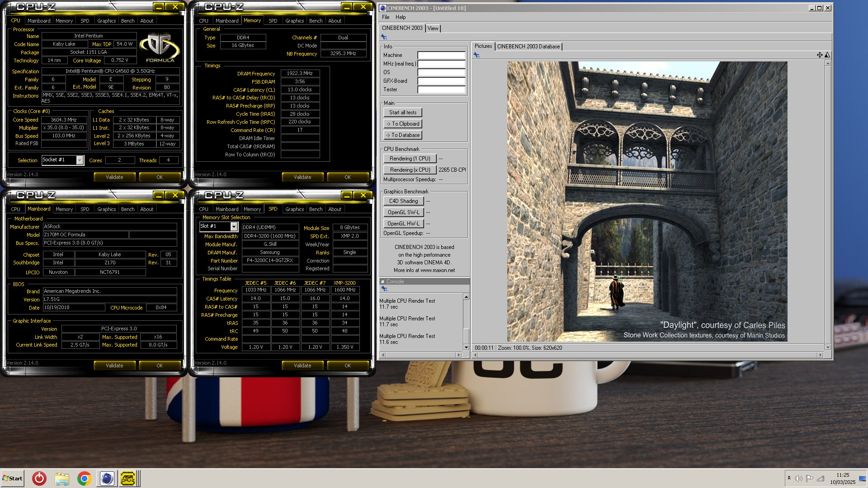Click the console scrollbar down arrow

point(466,347)
